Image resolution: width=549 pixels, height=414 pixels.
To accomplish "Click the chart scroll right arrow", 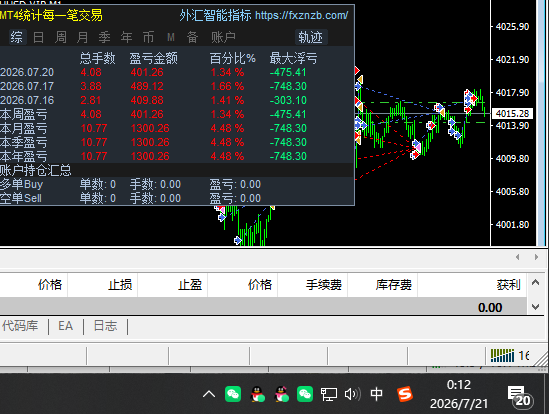I will pyautogui.click(x=536, y=257).
